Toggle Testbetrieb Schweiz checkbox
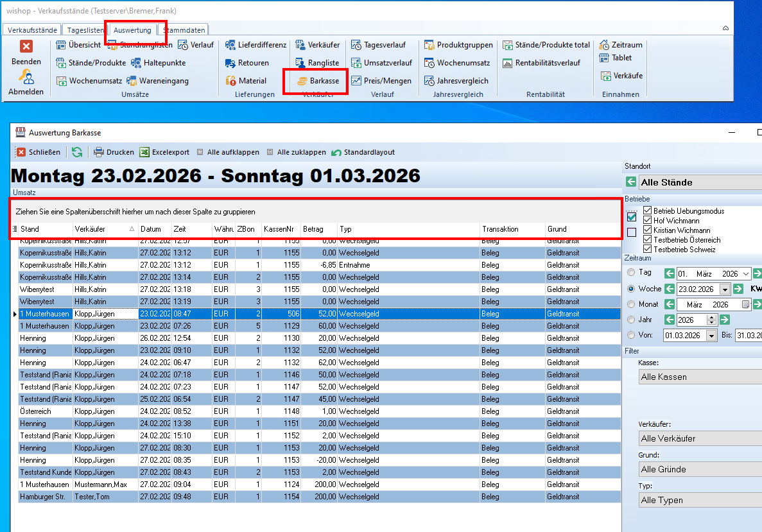This screenshot has height=532, width=762. click(647, 249)
